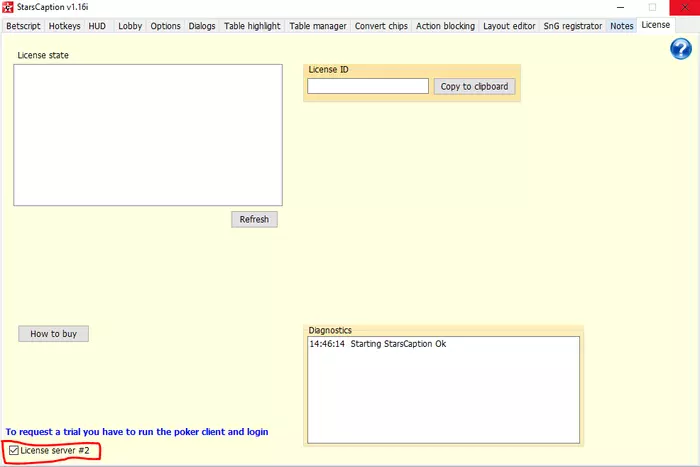Click the trial request notice text
The image size is (700, 467).
(137, 432)
